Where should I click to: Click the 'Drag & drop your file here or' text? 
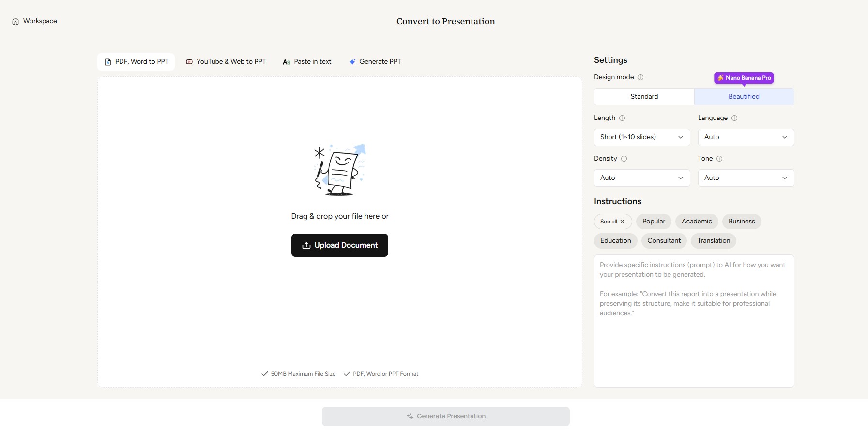(340, 216)
